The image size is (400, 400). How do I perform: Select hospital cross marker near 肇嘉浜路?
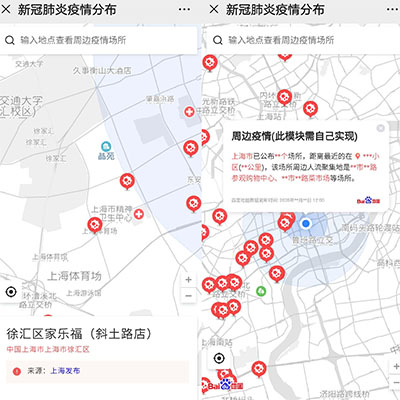[x=189, y=112]
